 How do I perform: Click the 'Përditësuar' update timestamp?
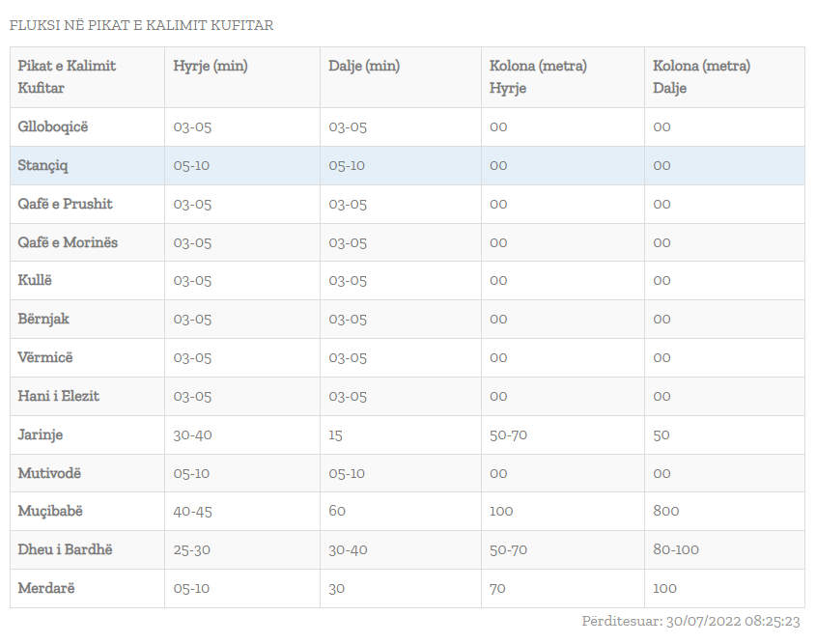pos(690,622)
